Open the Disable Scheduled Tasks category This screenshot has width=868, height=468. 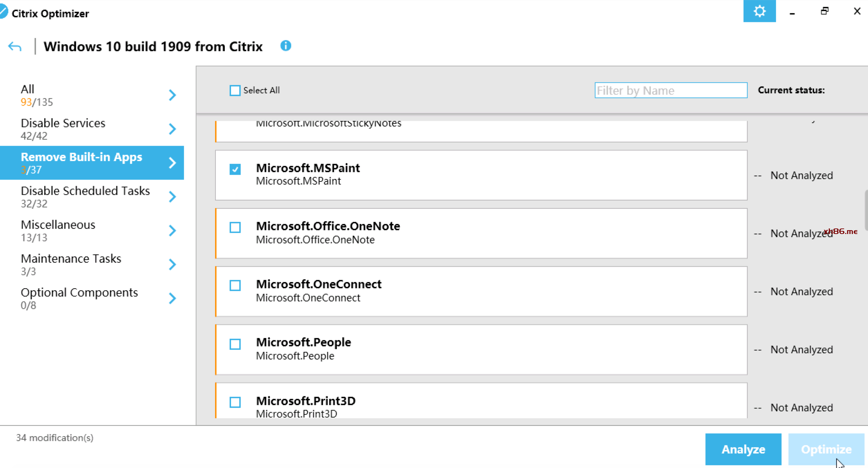[x=92, y=197]
